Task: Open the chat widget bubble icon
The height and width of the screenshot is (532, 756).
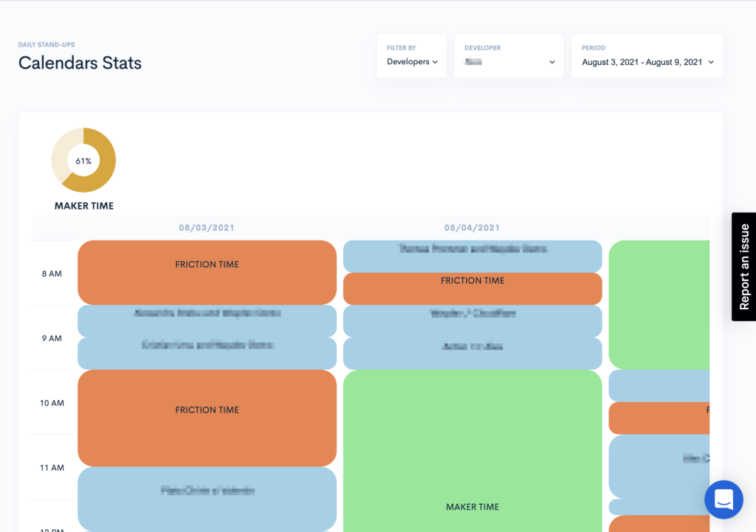Action: point(724,500)
